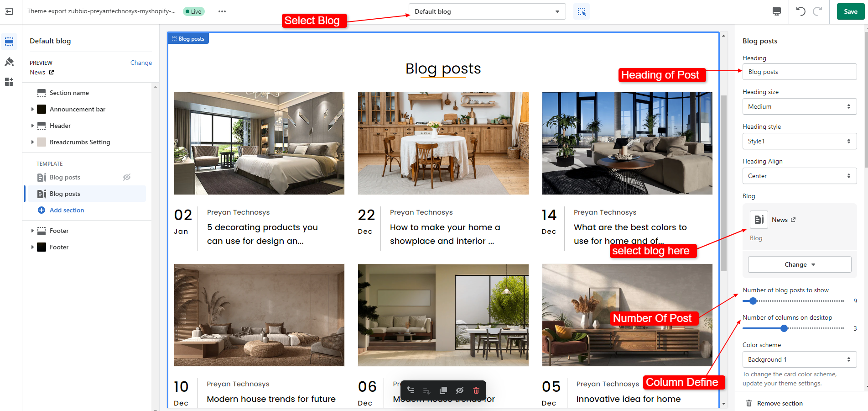The width and height of the screenshot is (868, 411).
Task: Click the Section name block icon
Action: [x=42, y=93]
